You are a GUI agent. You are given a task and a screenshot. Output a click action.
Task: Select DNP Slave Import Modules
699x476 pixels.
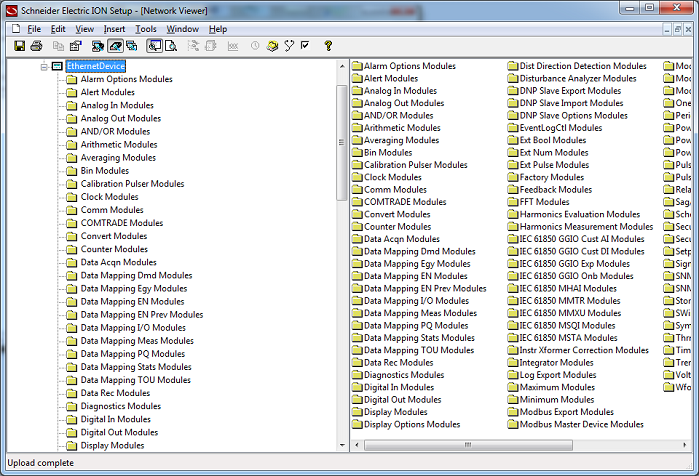571,103
